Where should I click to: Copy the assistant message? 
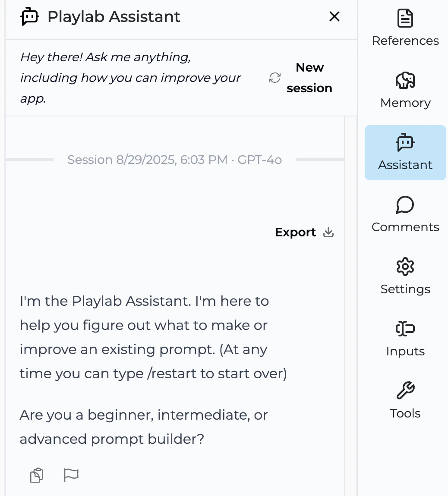(x=37, y=475)
